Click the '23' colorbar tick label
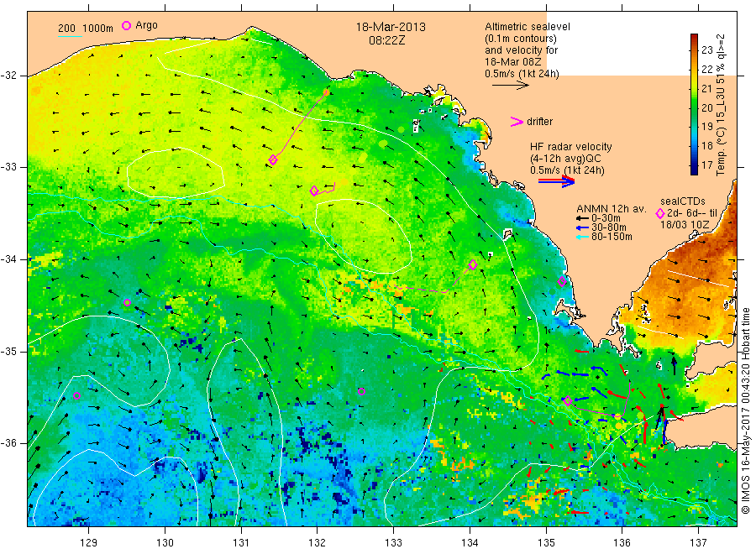The width and height of the screenshot is (756, 554). tap(706, 50)
